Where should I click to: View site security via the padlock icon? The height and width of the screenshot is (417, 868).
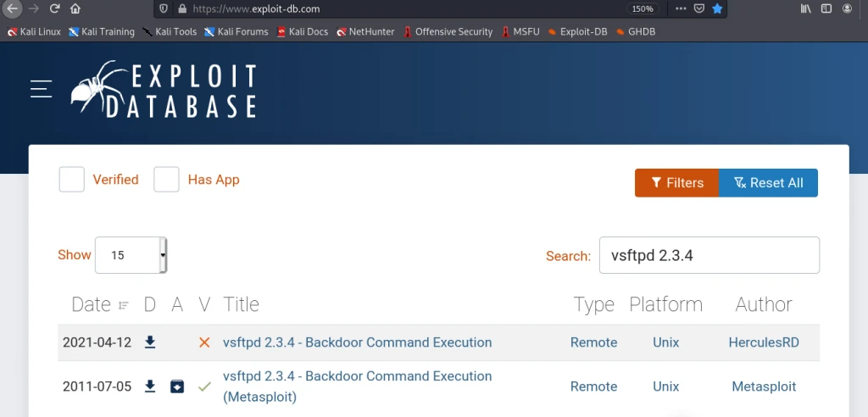tap(181, 8)
